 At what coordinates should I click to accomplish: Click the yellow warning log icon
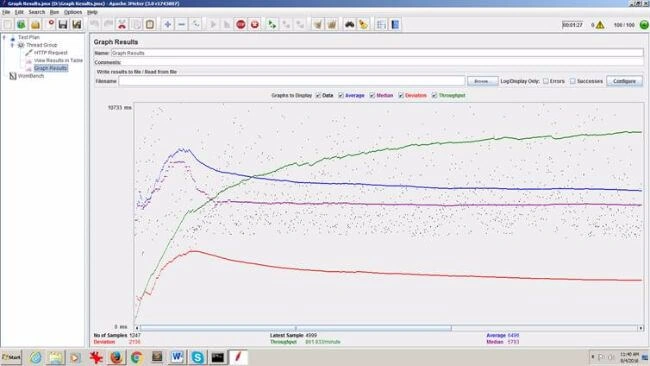[600, 25]
